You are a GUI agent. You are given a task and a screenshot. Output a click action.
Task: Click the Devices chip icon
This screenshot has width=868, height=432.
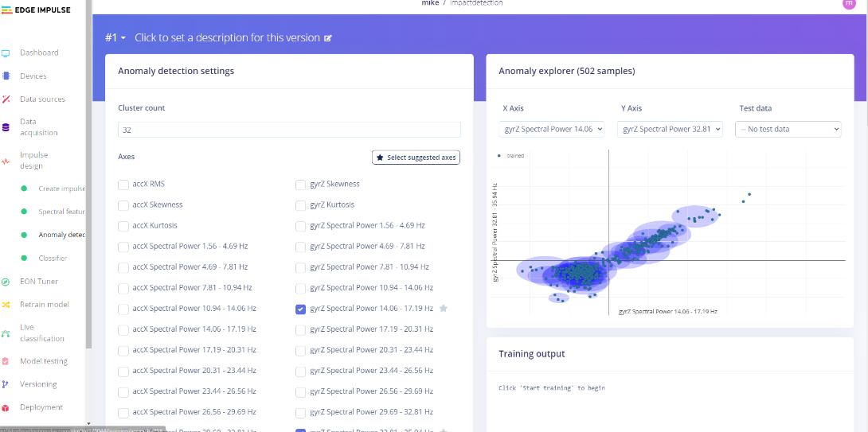pos(6,76)
